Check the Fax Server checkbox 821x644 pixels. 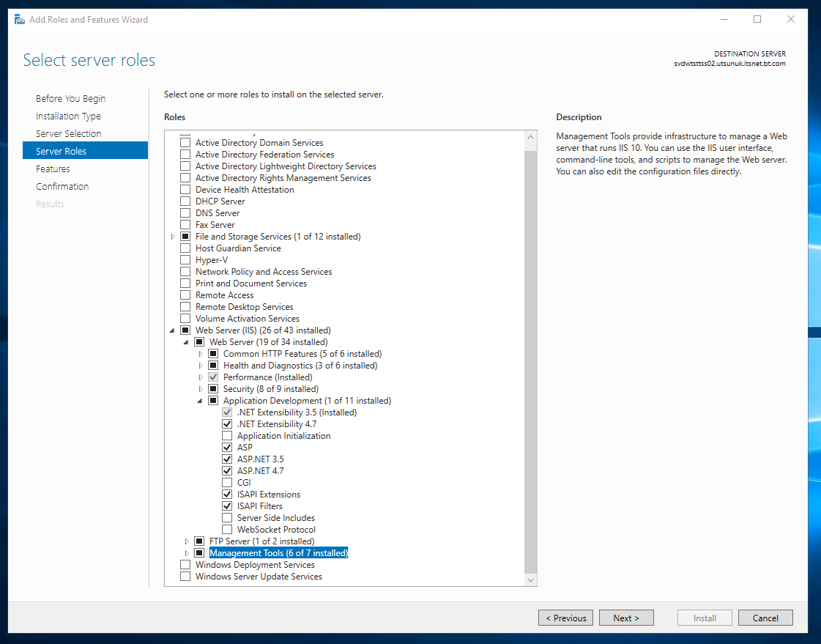pyautogui.click(x=185, y=225)
